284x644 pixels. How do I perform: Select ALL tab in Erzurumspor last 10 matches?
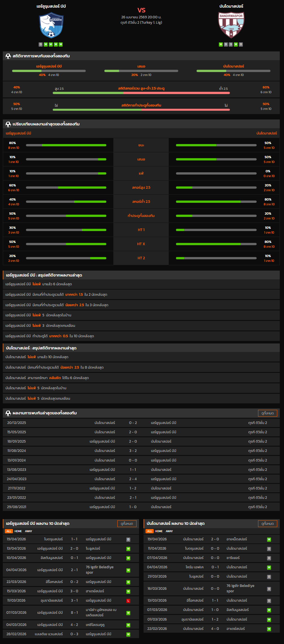pos(9,531)
